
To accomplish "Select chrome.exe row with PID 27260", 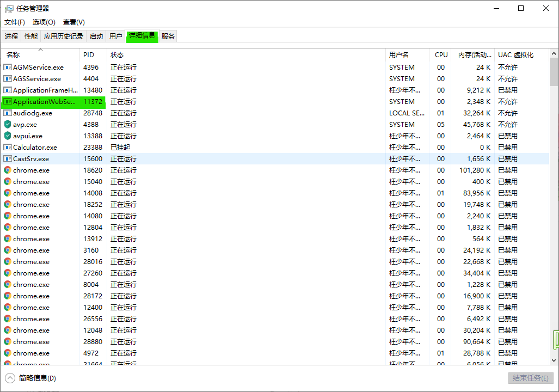I will click(x=275, y=273).
